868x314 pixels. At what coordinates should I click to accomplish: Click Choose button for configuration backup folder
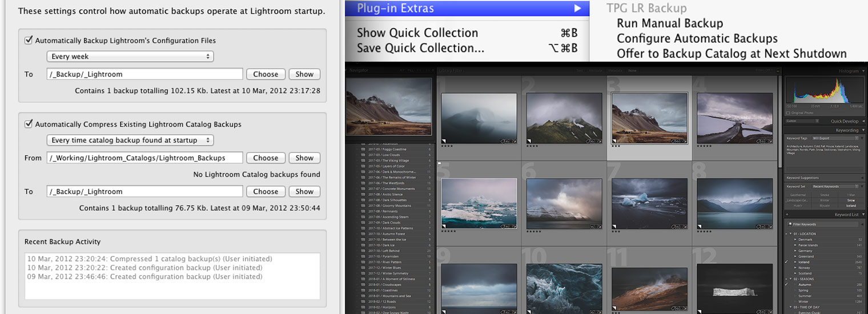coord(266,74)
